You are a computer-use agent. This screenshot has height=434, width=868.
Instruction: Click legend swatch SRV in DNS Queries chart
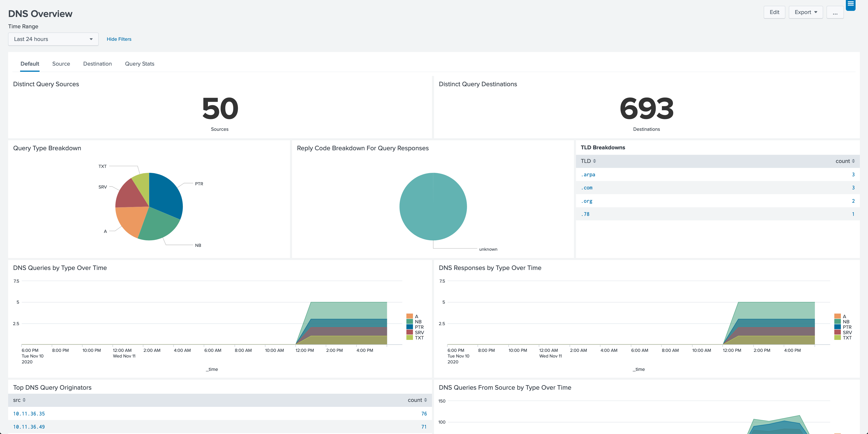409,332
